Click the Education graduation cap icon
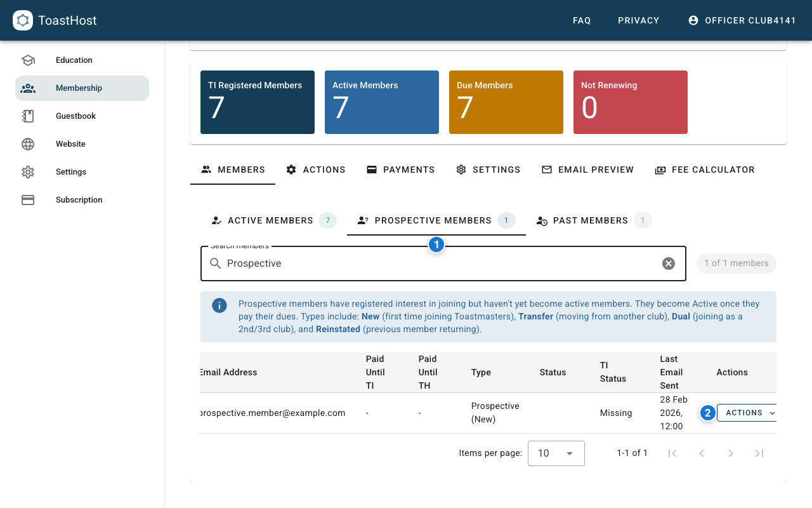Screen dimensions: 812x508 tap(28, 60)
